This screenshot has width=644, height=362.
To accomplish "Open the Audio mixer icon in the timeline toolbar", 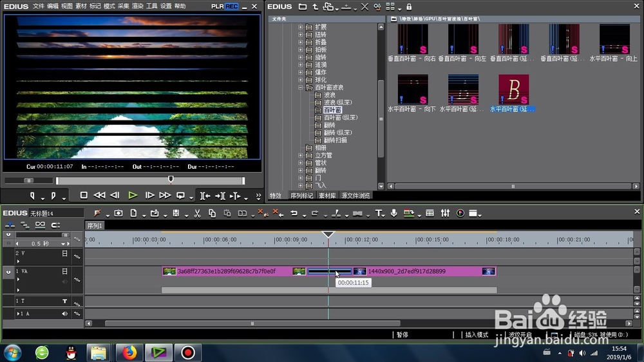I will pyautogui.click(x=445, y=213).
